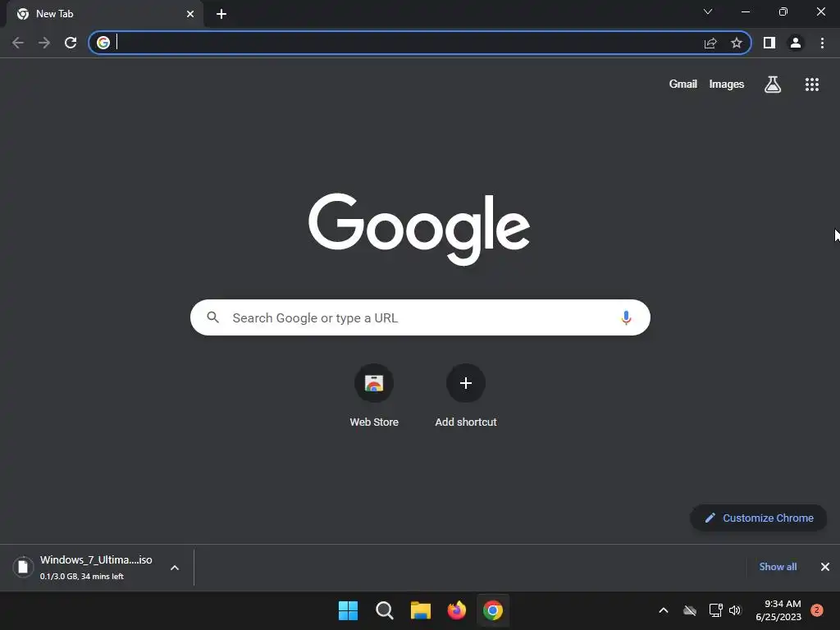Open the tab search dropdown arrow
This screenshot has height=630, width=840.
[x=708, y=11]
